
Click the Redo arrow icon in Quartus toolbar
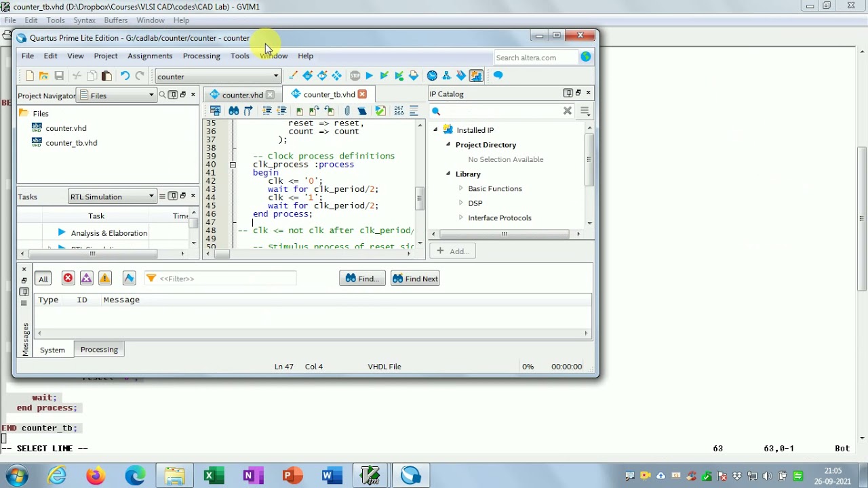click(x=140, y=76)
